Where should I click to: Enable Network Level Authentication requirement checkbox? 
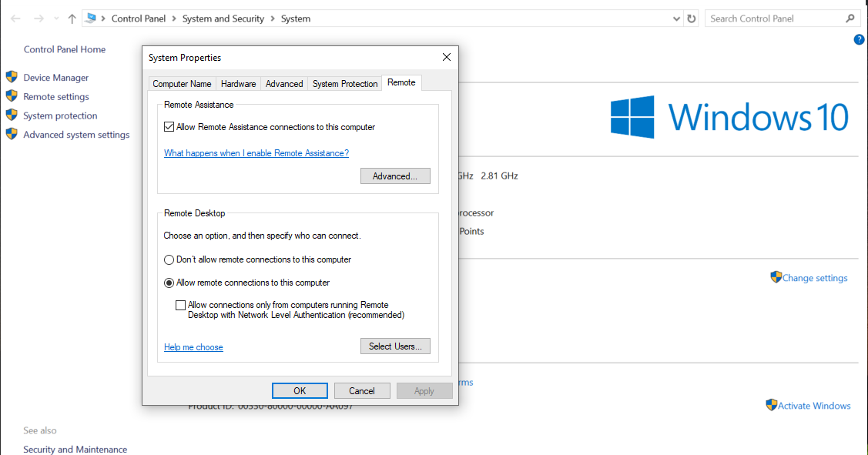tap(180, 305)
